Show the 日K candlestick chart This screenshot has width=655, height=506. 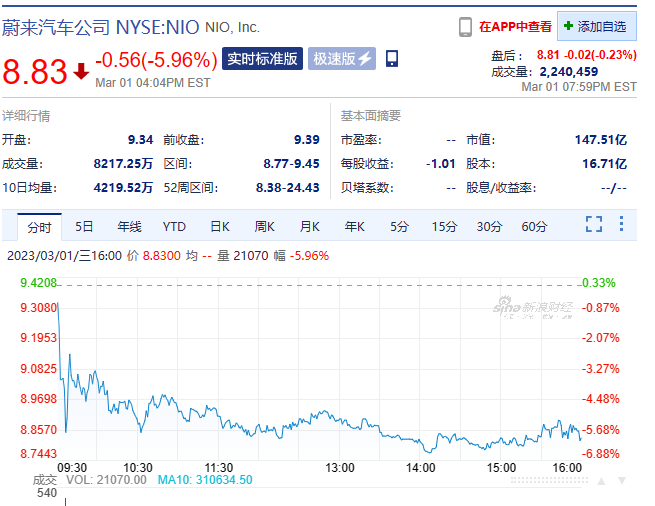pyautogui.click(x=220, y=226)
